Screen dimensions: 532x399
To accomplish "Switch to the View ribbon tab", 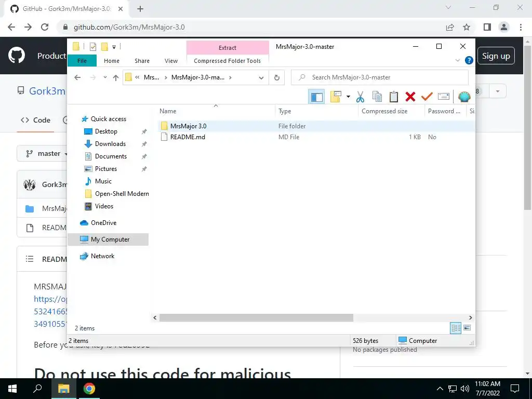I will (171, 61).
